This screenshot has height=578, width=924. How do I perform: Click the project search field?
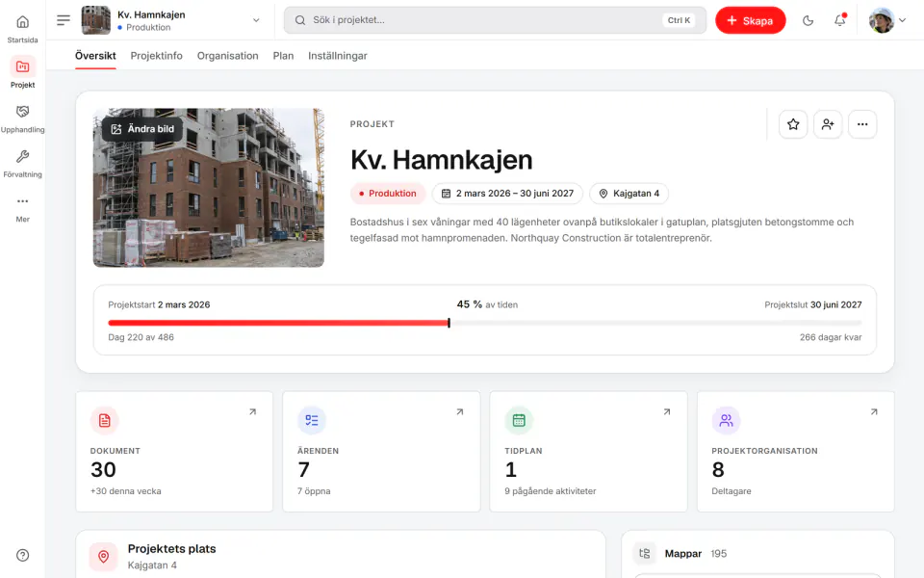pyautogui.click(x=495, y=20)
